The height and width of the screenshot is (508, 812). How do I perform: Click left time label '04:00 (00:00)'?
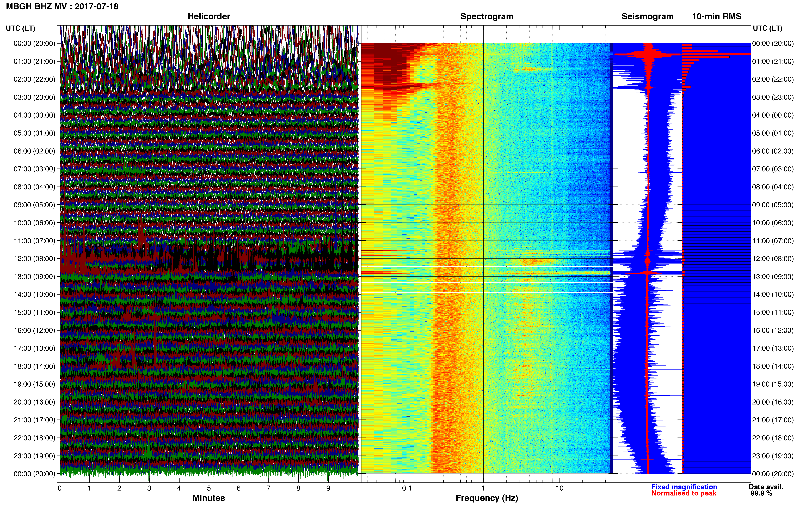point(34,115)
